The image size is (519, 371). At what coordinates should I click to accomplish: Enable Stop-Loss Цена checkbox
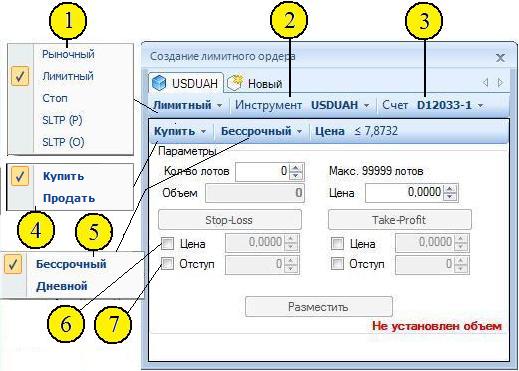167,244
